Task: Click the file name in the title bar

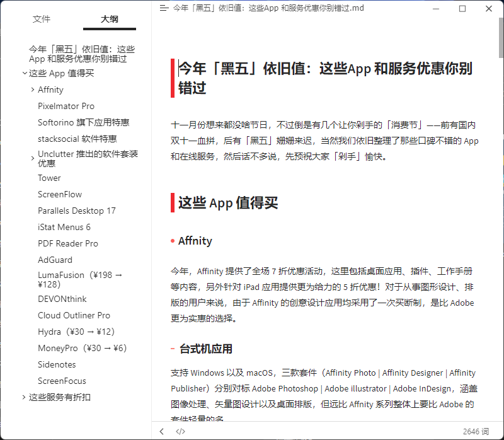Action: 268,8
